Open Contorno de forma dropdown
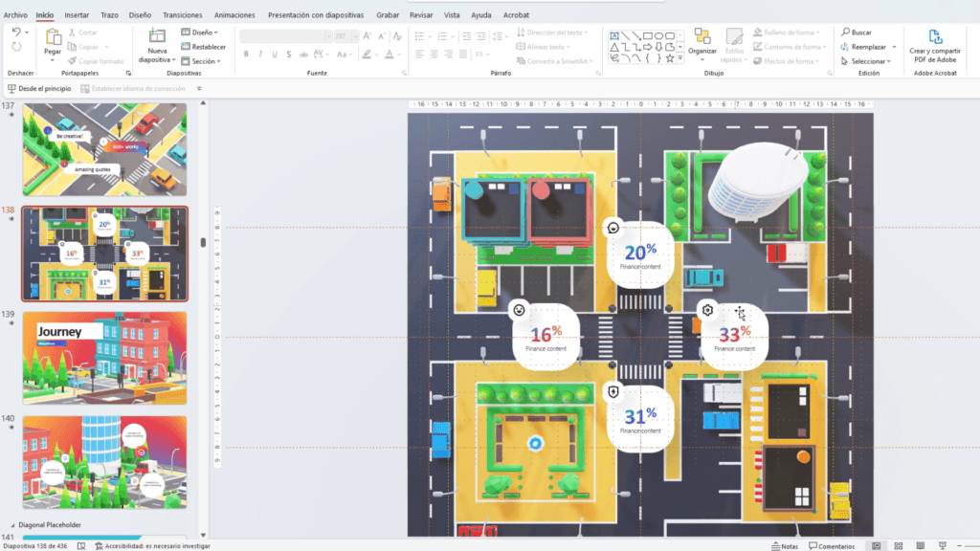The width and height of the screenshot is (980, 551). click(790, 47)
